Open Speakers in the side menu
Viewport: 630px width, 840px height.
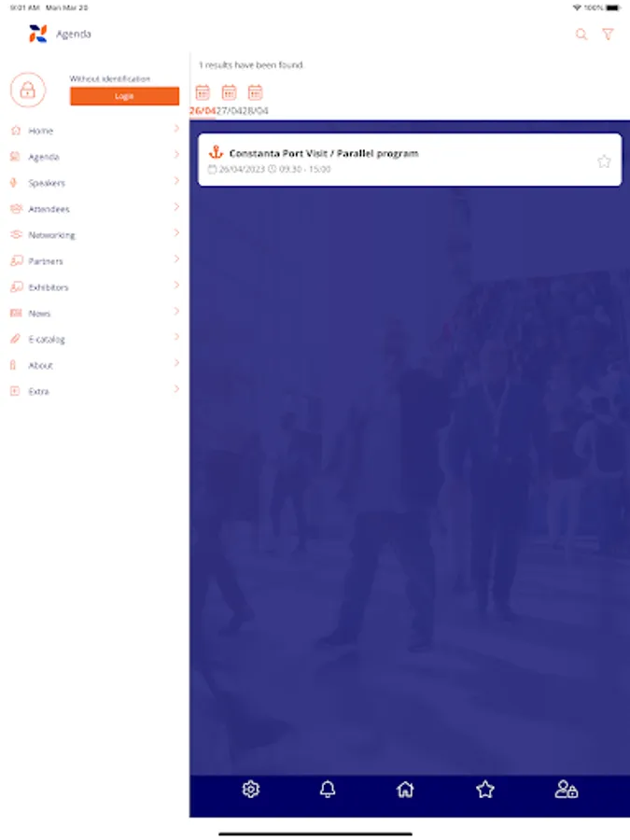[94, 183]
